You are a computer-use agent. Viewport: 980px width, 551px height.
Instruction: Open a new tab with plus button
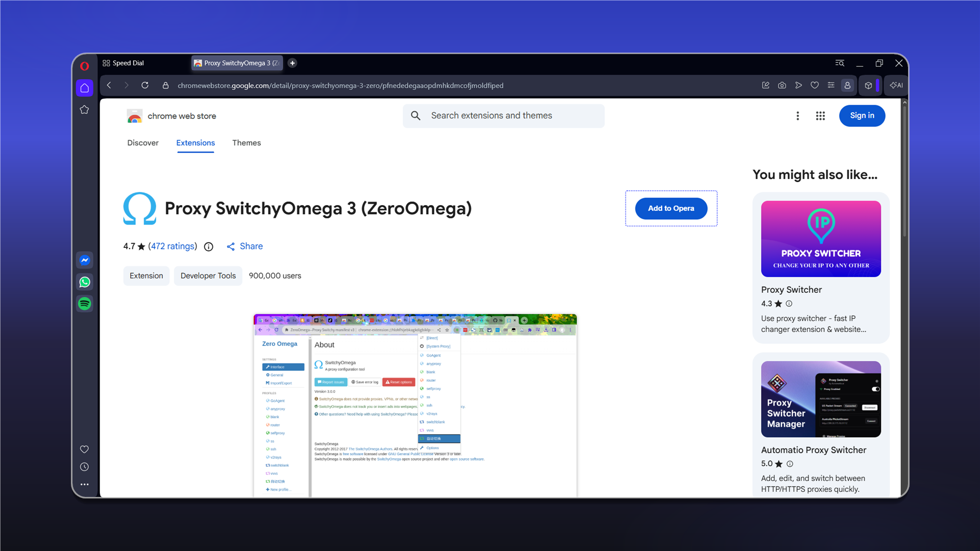[x=292, y=63]
